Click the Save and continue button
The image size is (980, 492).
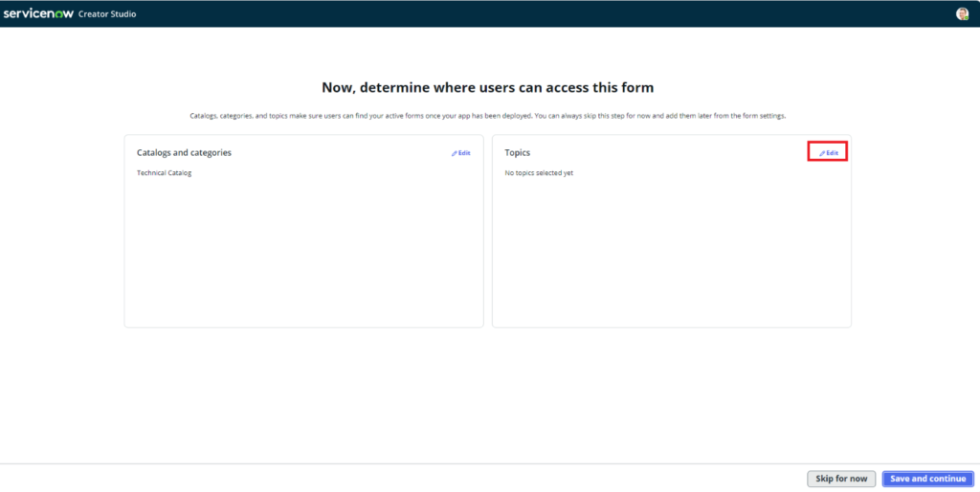coord(927,479)
